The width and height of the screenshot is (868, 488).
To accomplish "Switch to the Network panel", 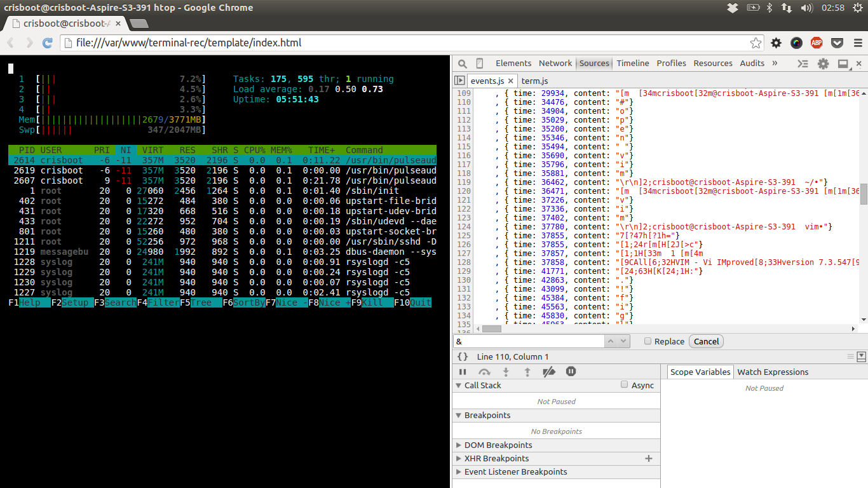I will [x=555, y=63].
